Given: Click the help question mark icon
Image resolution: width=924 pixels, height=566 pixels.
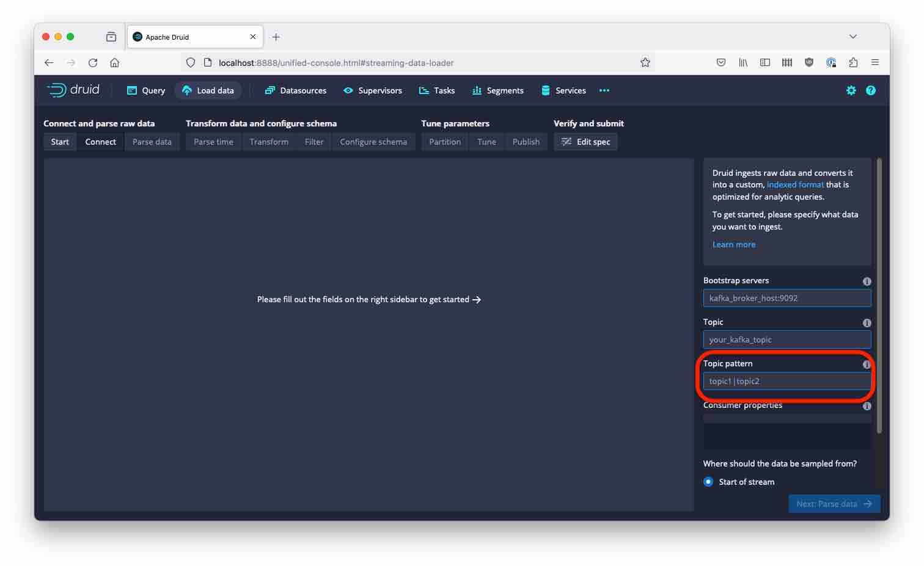Looking at the screenshot, I should (x=871, y=90).
